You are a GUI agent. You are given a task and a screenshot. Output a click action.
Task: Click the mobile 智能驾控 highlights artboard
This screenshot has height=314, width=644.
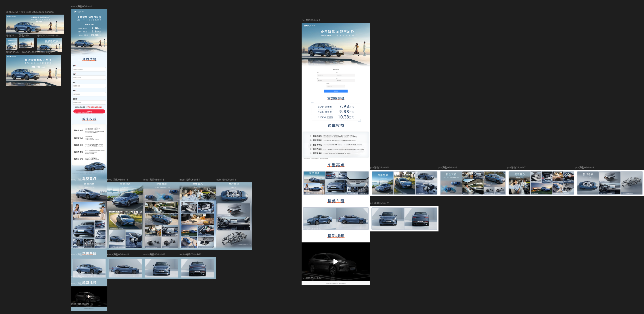click(x=161, y=216)
